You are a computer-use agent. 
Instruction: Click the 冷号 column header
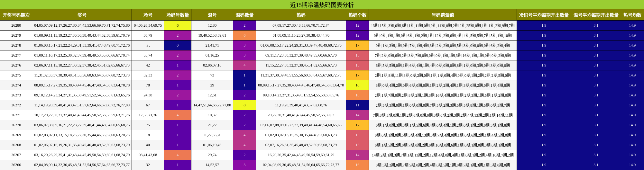(148, 15)
